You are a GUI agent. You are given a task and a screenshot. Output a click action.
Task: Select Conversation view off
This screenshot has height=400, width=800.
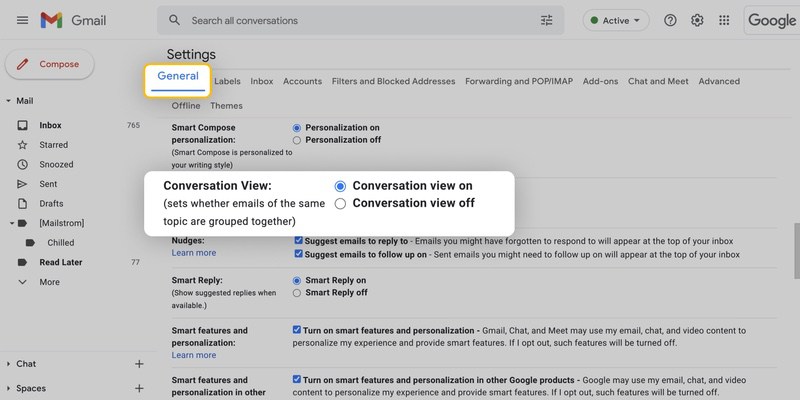tap(340, 204)
